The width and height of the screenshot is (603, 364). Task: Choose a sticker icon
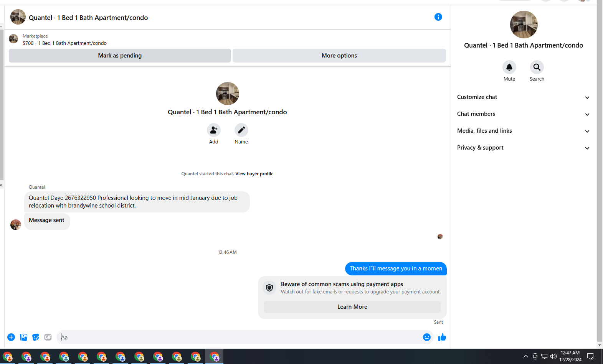click(36, 337)
